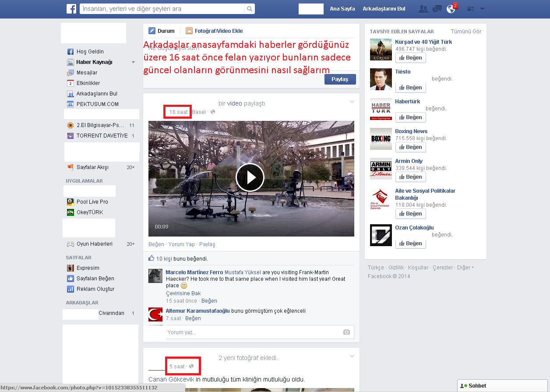Open privacy shortcuts lock icon
550x392 pixels.
[471, 9]
